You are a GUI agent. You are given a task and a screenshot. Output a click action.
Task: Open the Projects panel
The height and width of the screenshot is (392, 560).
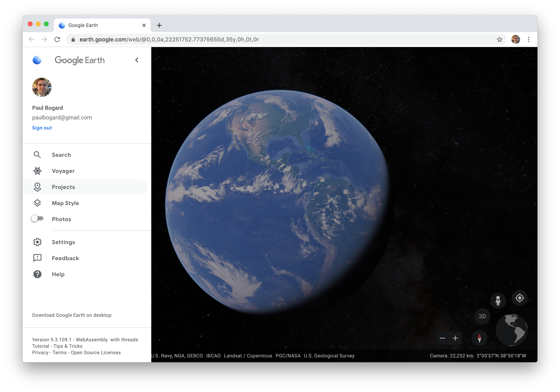pyautogui.click(x=63, y=187)
